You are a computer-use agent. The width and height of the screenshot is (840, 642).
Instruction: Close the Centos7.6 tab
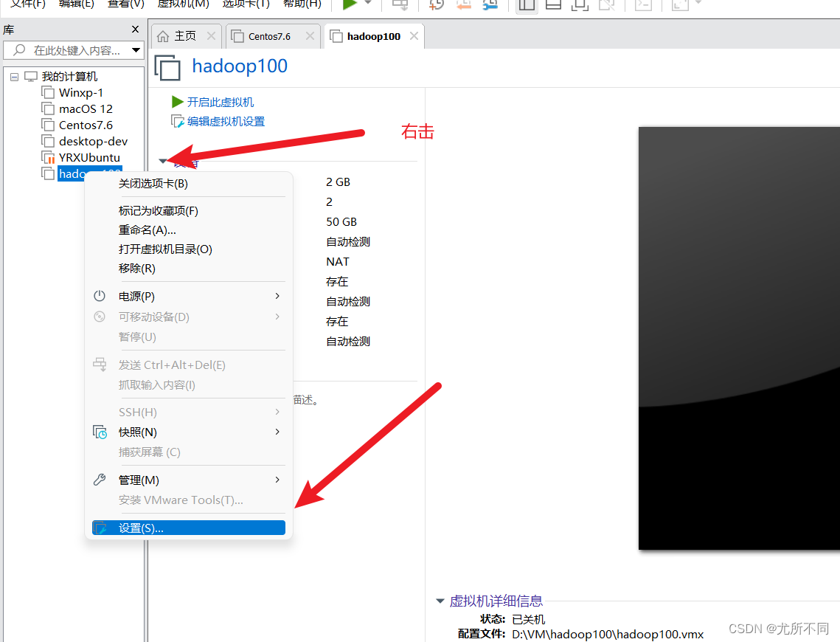310,36
